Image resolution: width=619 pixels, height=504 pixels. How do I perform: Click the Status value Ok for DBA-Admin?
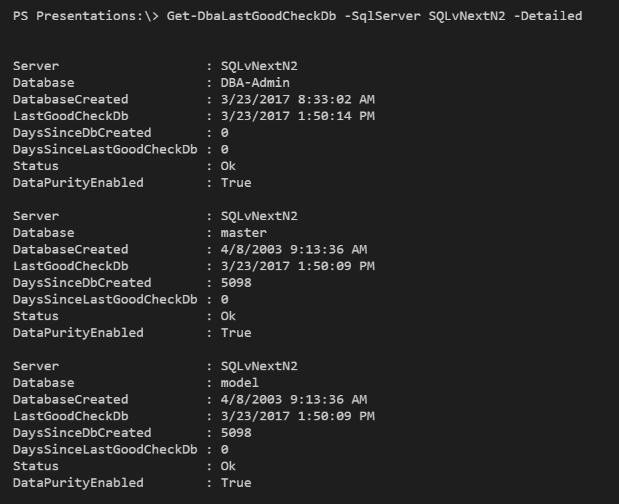coord(229,166)
